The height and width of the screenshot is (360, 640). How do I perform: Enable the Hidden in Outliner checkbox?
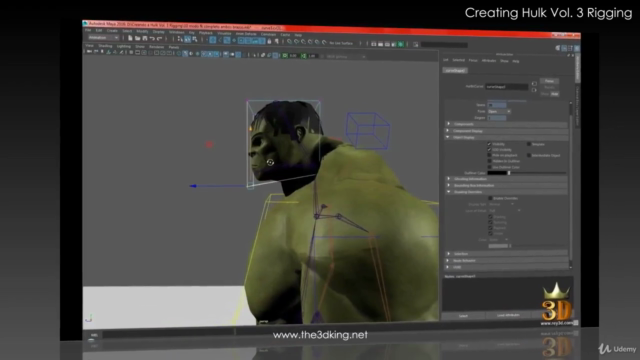point(489,161)
